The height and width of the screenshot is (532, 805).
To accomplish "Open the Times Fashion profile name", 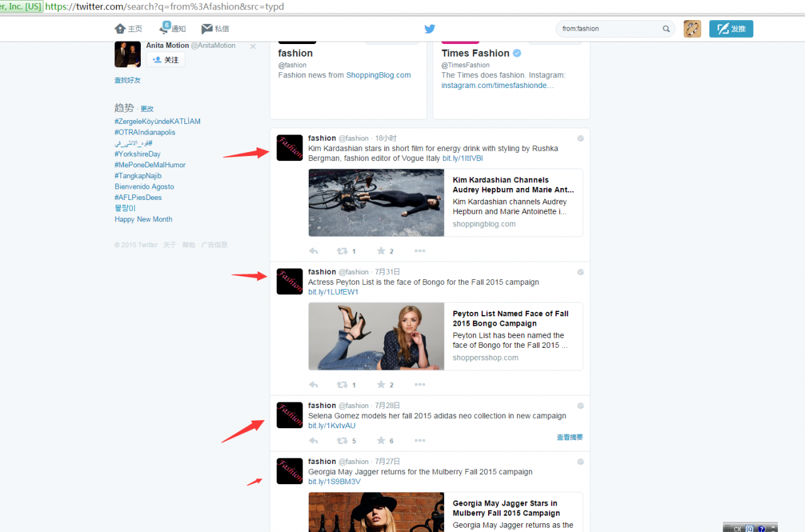I will (475, 53).
